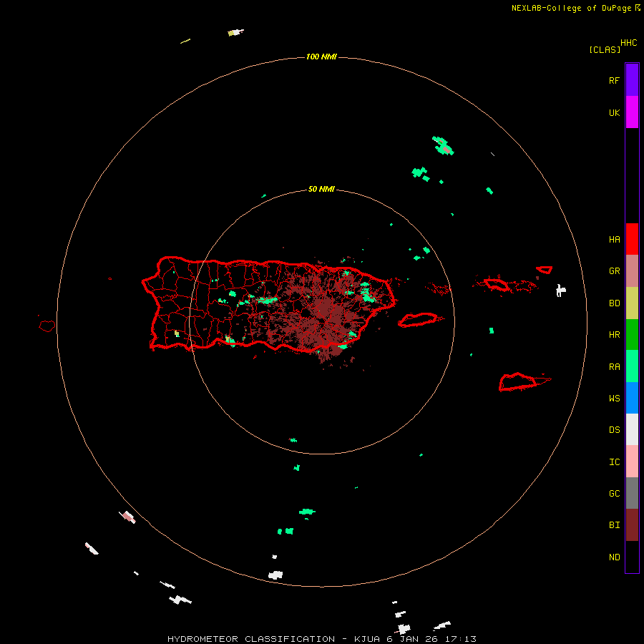
Task: Click the GC gray legend swatch
Action: 632,493
